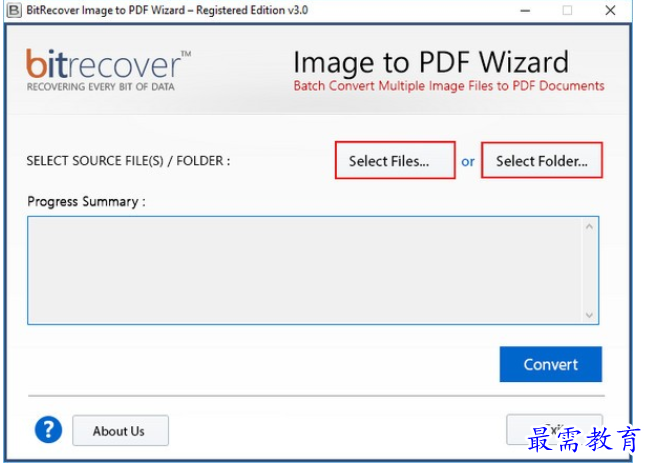Click the Progress Summary scrollbar up arrow
This screenshot has width=649, height=471.
coord(589,226)
